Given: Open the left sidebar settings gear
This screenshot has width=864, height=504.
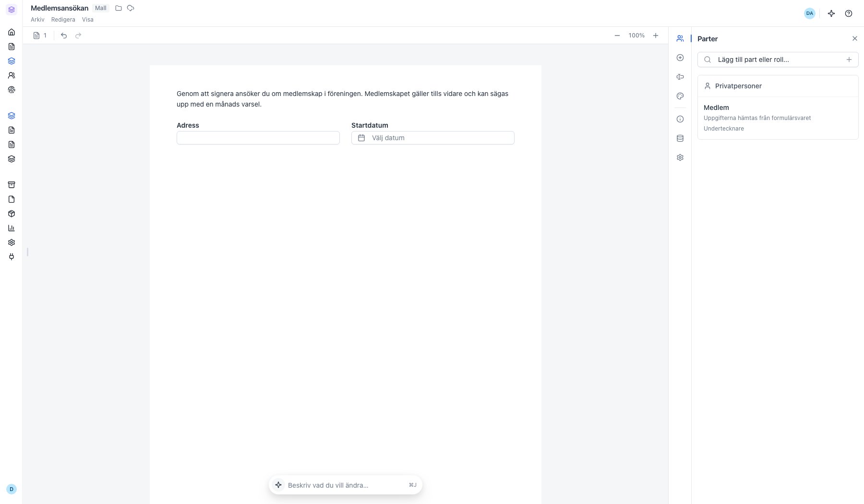Looking at the screenshot, I should click(12, 242).
